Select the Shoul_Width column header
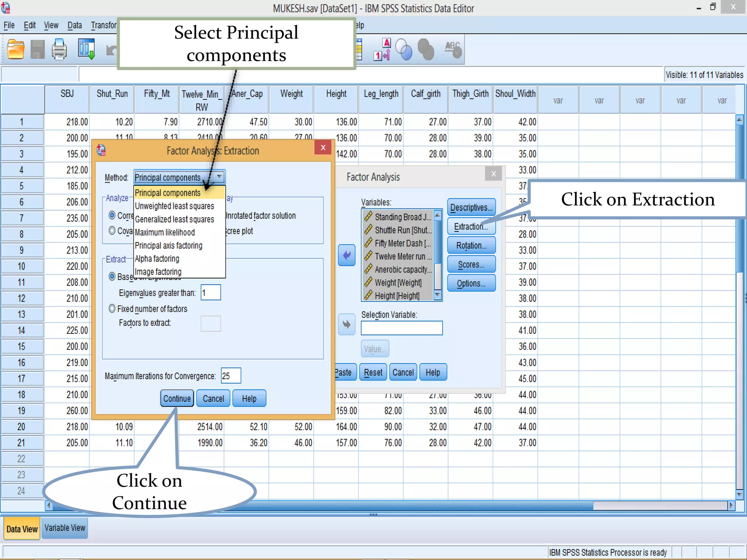The width and height of the screenshot is (747, 560). tap(515, 99)
